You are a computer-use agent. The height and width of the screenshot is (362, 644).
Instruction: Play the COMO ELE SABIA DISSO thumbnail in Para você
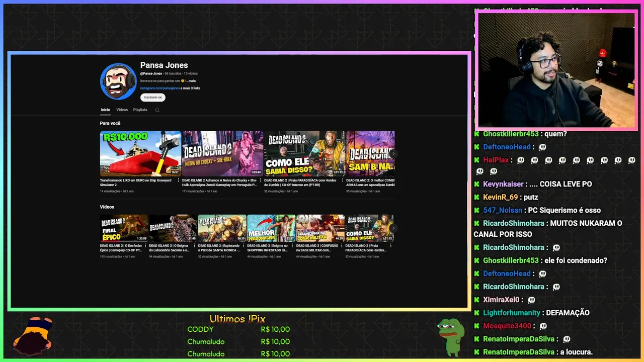point(304,153)
